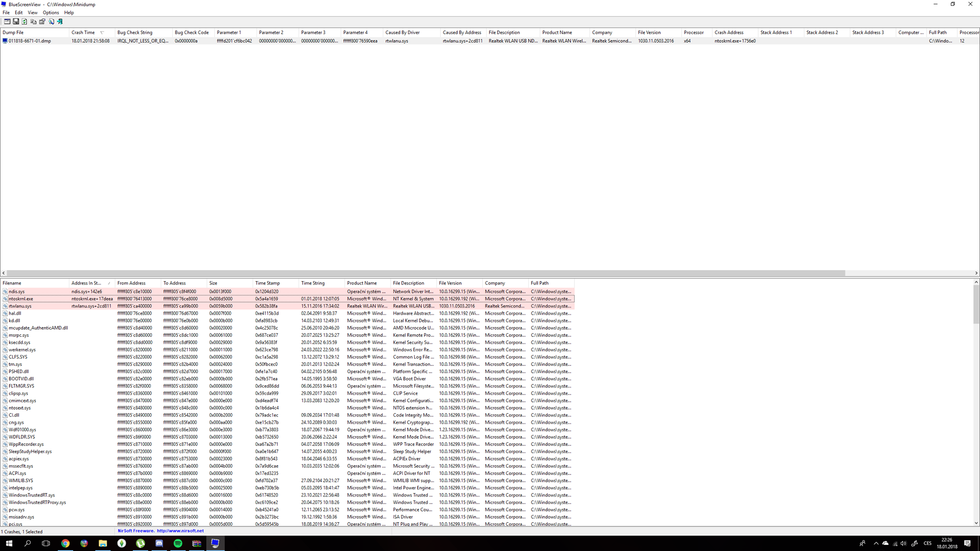
Task: Open the View menu
Action: click(x=33, y=12)
